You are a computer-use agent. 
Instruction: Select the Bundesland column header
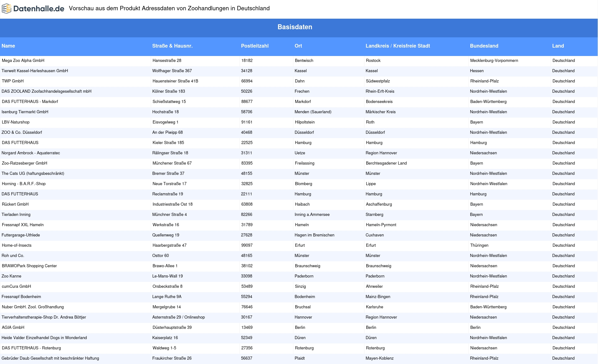click(x=484, y=46)
